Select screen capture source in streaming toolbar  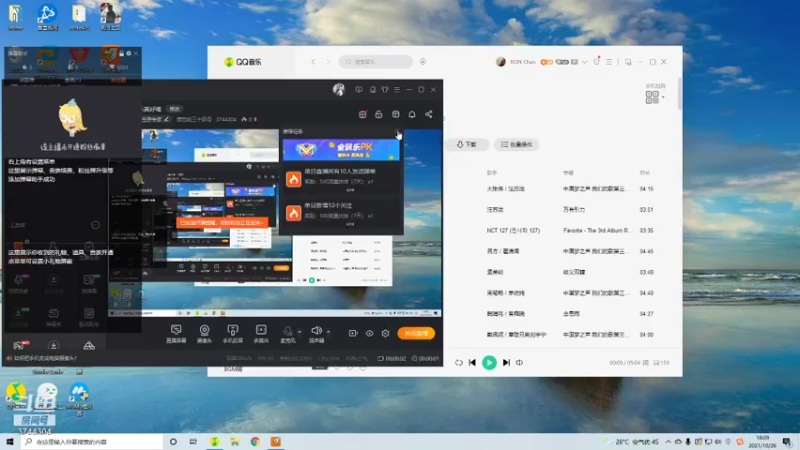(x=176, y=333)
